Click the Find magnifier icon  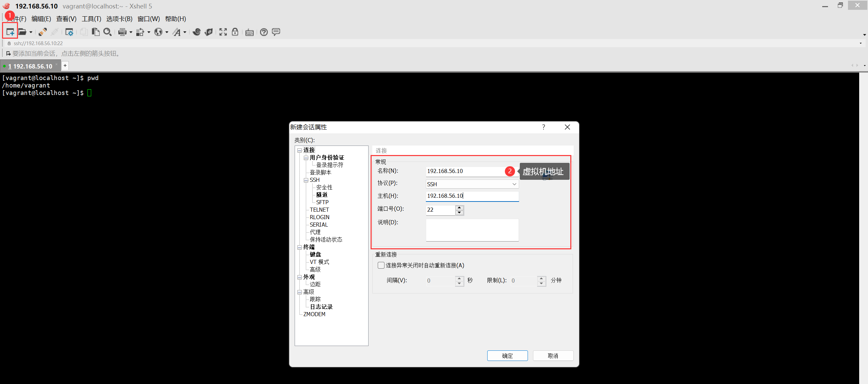point(107,32)
